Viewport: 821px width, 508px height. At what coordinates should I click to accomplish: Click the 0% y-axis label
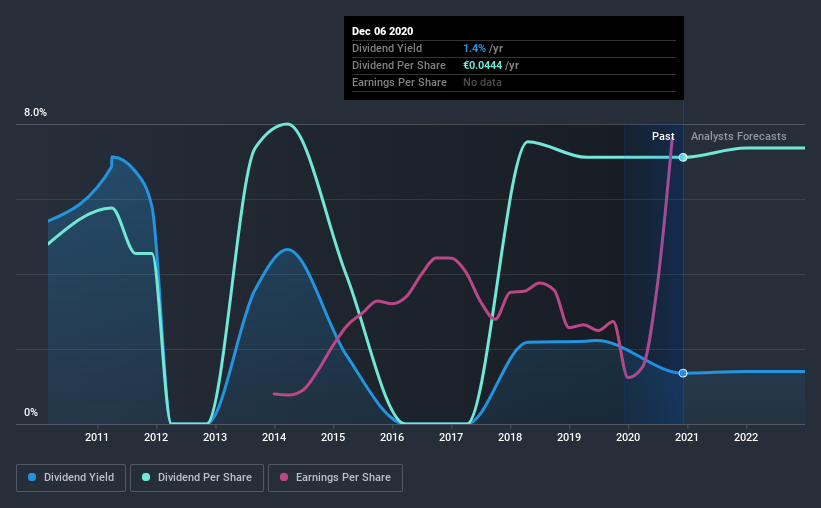click(31, 413)
